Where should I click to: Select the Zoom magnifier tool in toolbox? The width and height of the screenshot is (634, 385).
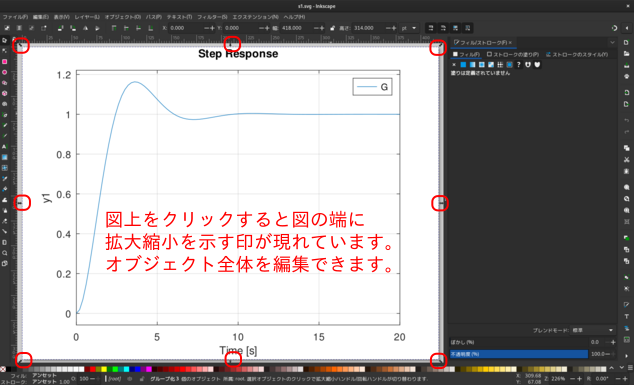[4, 253]
